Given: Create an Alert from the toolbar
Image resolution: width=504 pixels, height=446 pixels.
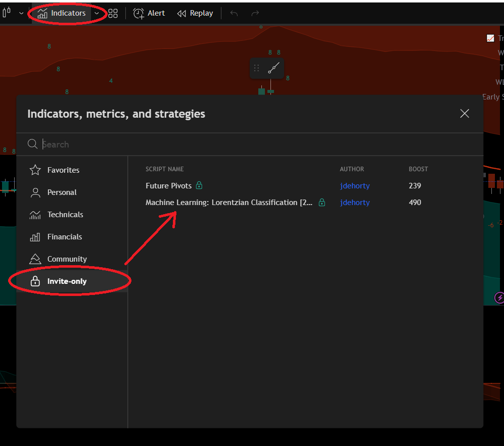Looking at the screenshot, I should [149, 13].
